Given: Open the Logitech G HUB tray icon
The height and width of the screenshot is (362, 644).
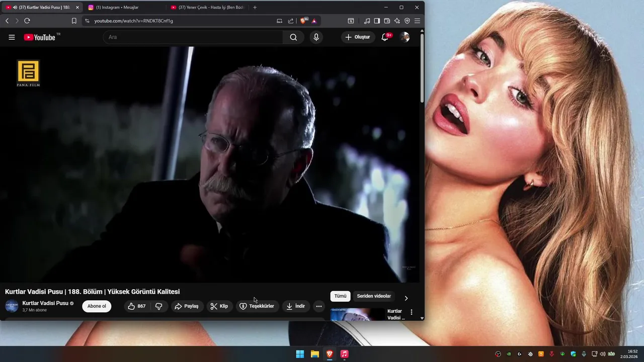Looking at the screenshot, I should click(x=519, y=354).
